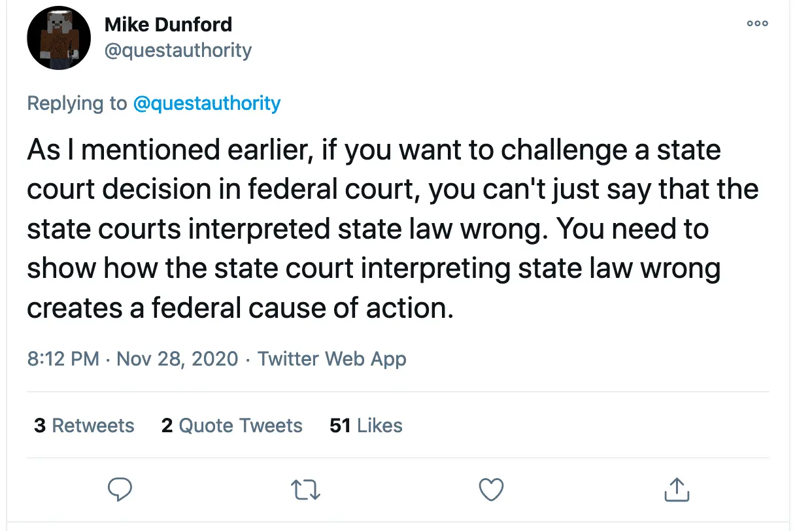Click the 8:12 PM timestamp
812x531 pixels.
pyautogui.click(x=63, y=358)
